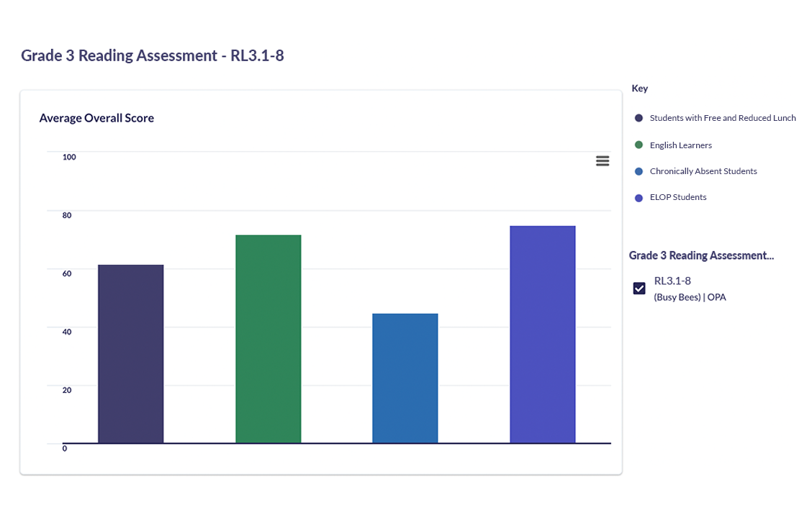Click the Average Overall Score chart title
The image size is (812, 518).
point(96,118)
